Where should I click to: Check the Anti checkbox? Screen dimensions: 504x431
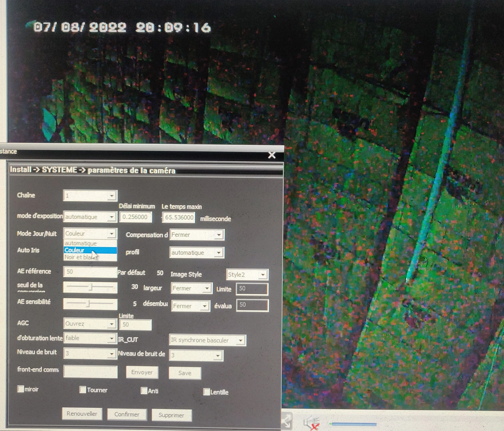(x=144, y=391)
